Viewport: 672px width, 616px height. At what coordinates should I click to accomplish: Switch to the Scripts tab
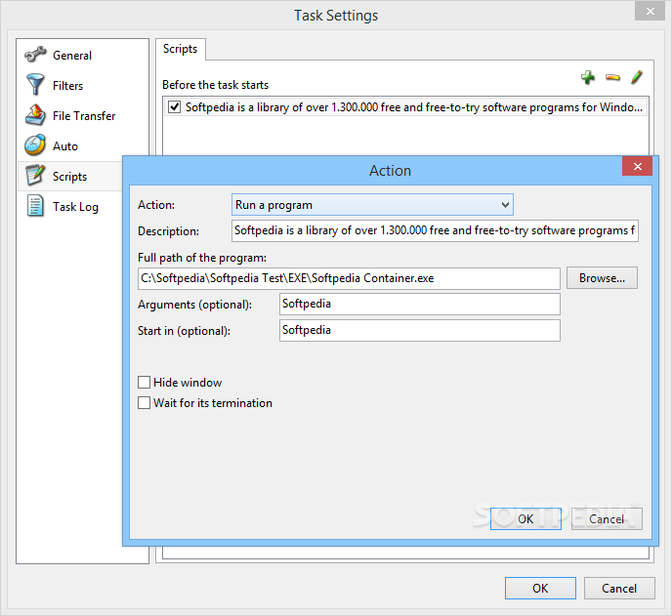click(180, 49)
